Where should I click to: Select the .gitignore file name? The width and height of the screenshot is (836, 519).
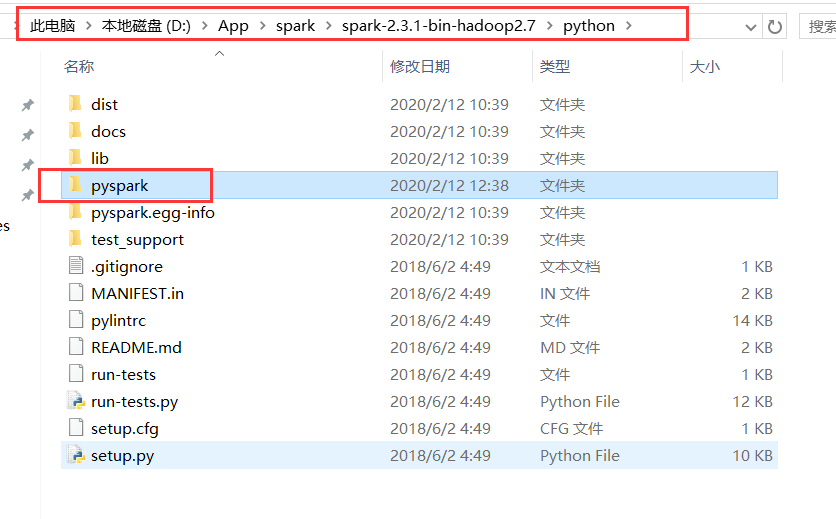(x=127, y=267)
